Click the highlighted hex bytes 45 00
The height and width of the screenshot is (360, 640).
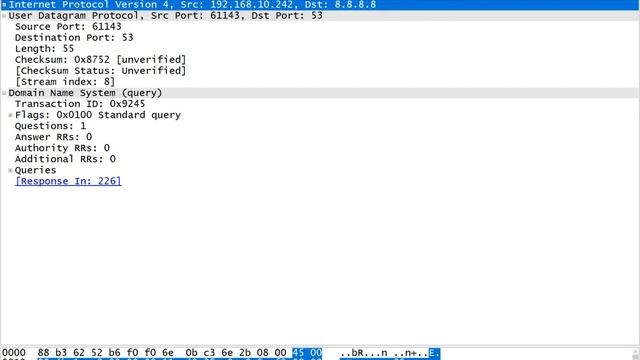307,353
